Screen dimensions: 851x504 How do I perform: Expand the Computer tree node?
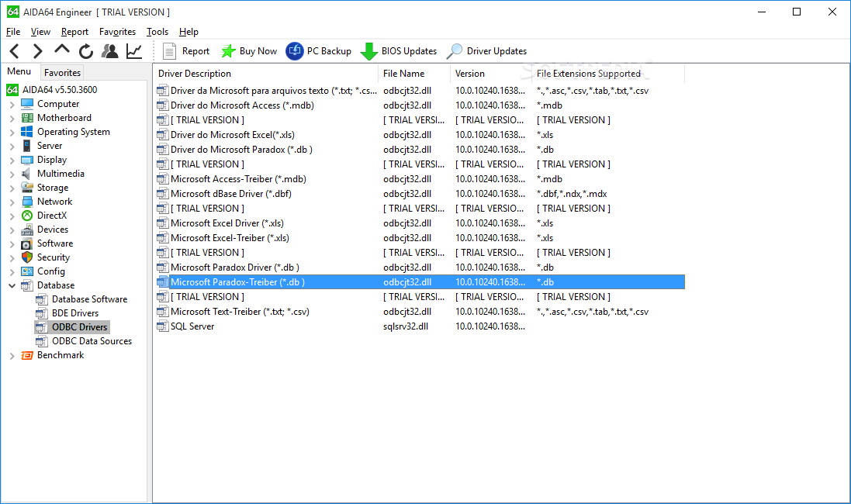click(12, 104)
